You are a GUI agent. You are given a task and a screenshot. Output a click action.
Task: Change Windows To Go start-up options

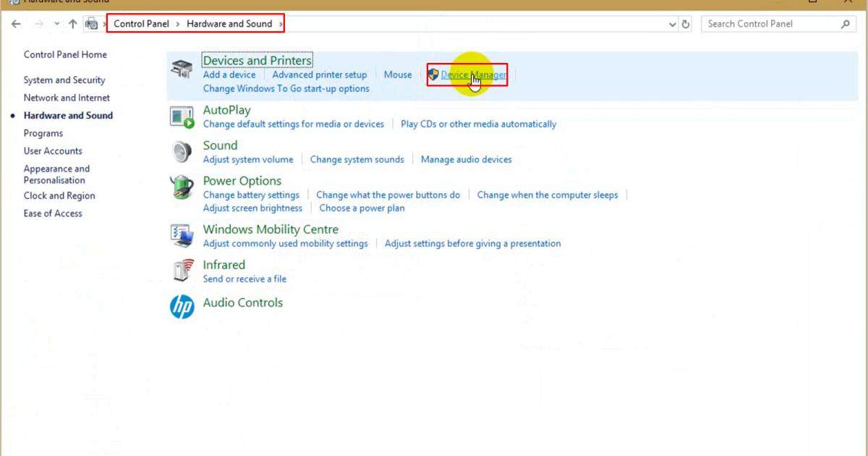[x=286, y=89]
